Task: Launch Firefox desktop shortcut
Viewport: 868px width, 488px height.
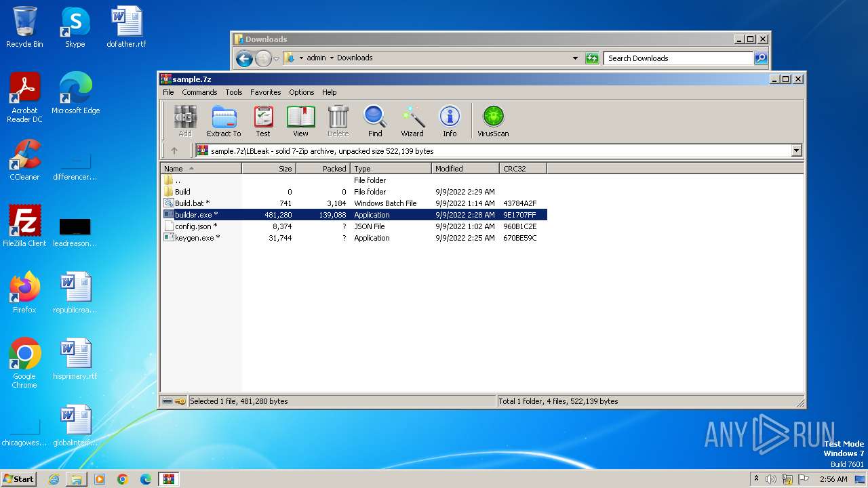Action: click(24, 292)
